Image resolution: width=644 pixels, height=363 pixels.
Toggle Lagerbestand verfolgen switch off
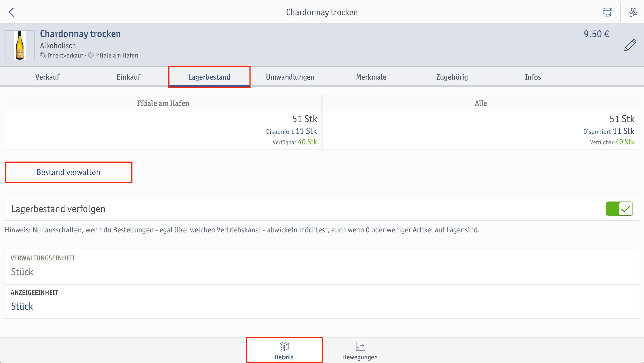(619, 209)
